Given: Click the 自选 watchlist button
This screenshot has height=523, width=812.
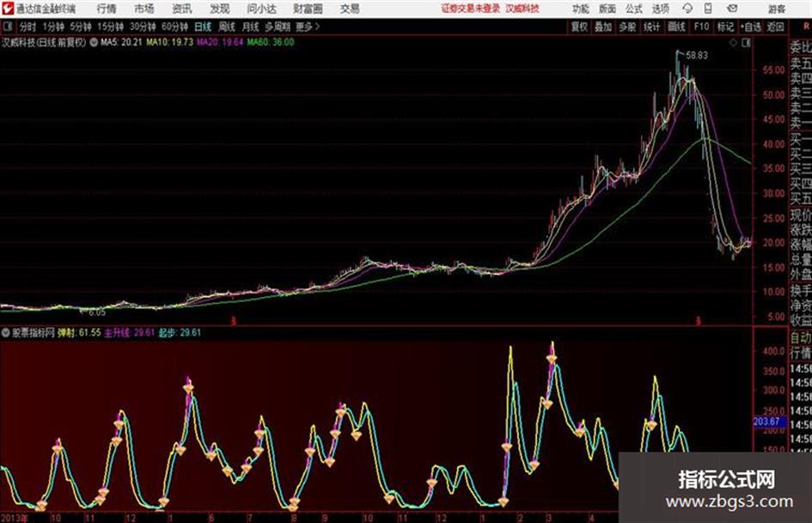Looking at the screenshot, I should click(x=751, y=27).
